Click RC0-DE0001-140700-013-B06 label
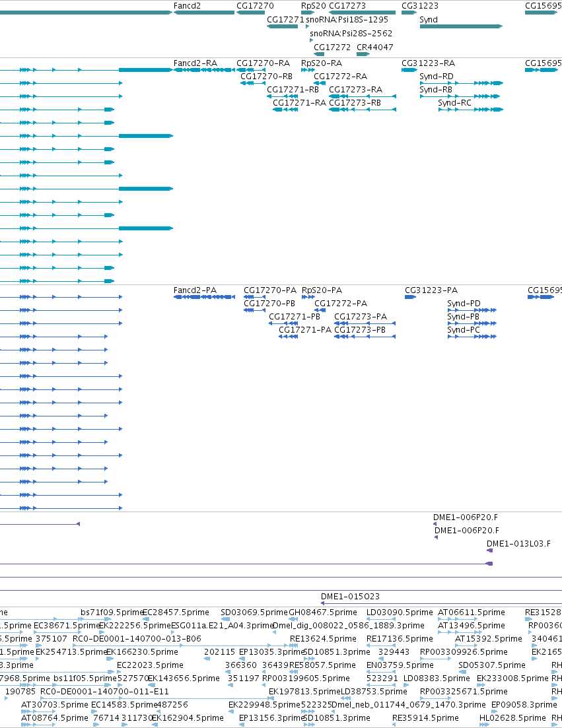 tap(137, 639)
